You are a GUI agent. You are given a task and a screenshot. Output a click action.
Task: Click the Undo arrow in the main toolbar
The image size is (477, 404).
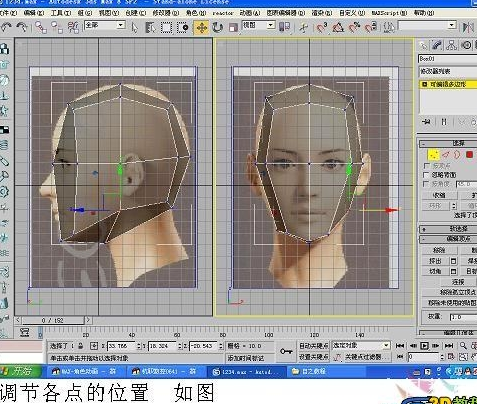6,27
